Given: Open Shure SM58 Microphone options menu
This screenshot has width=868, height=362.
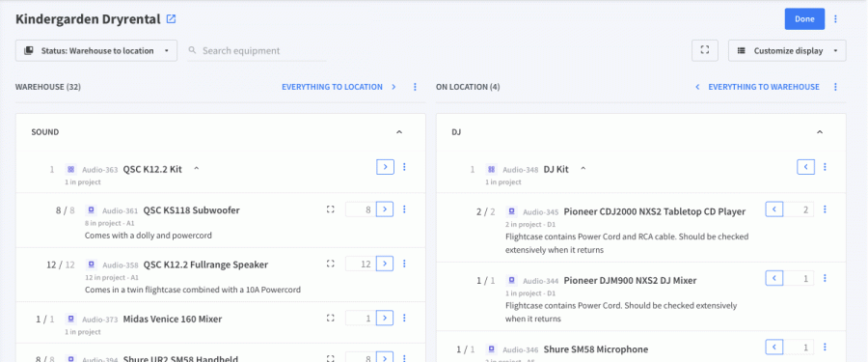Looking at the screenshot, I should [825, 347].
